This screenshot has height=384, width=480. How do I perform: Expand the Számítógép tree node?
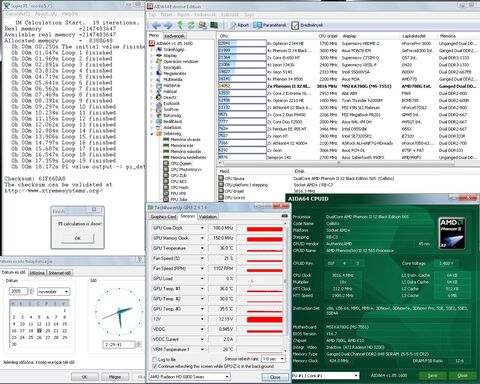pos(152,49)
